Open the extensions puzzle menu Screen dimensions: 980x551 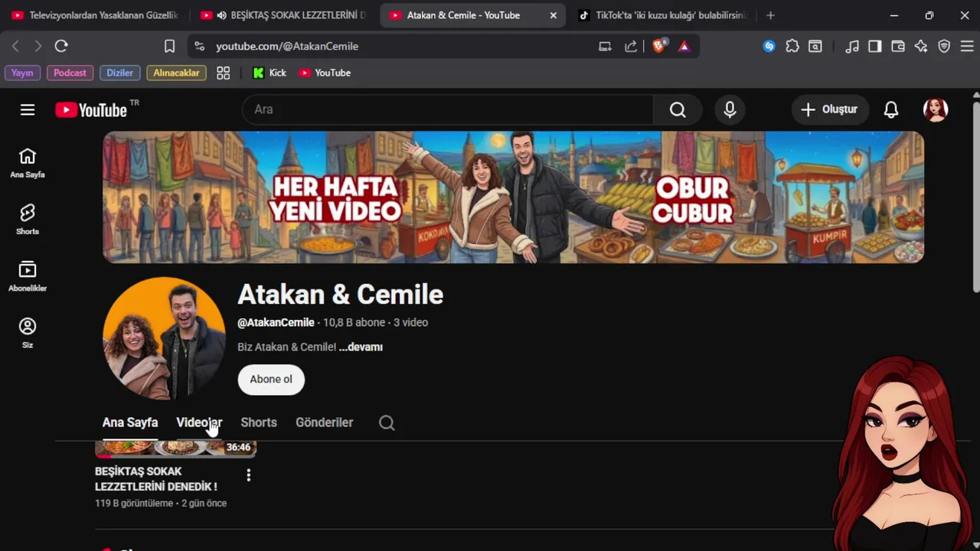(x=792, y=46)
